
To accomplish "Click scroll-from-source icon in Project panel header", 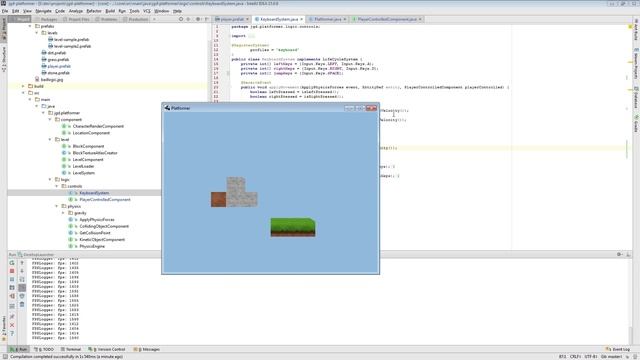I will (x=181, y=19).
